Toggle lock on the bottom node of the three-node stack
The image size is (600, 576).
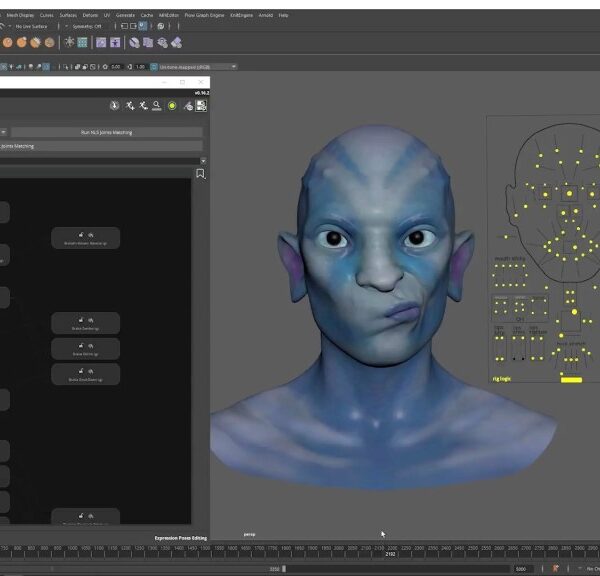pyautogui.click(x=81, y=371)
